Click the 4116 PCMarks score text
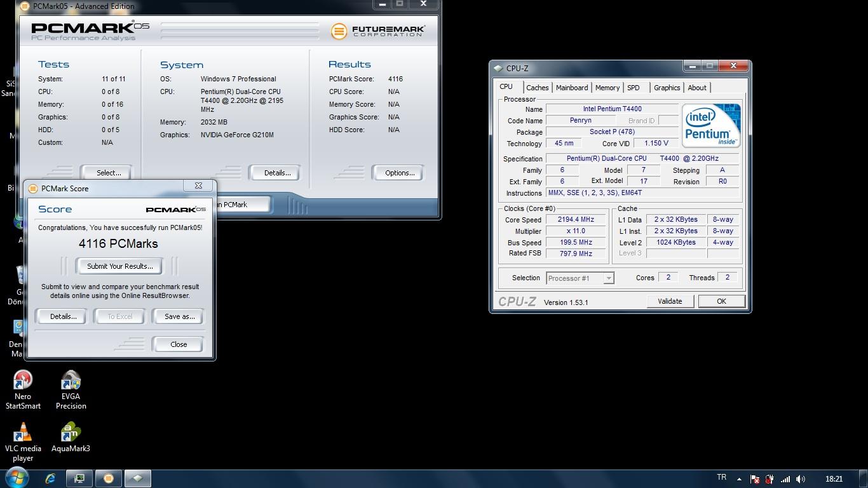This screenshot has width=868, height=488. 119,244
